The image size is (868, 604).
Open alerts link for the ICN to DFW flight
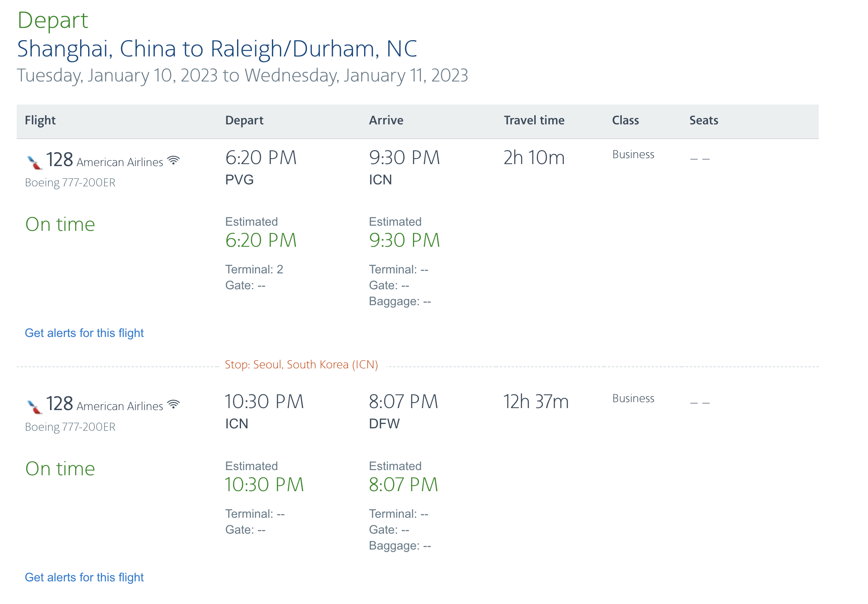pos(84,577)
